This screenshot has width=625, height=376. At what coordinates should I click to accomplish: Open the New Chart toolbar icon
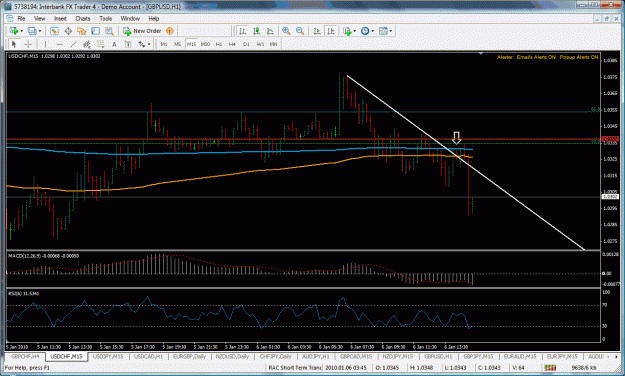pos(14,31)
